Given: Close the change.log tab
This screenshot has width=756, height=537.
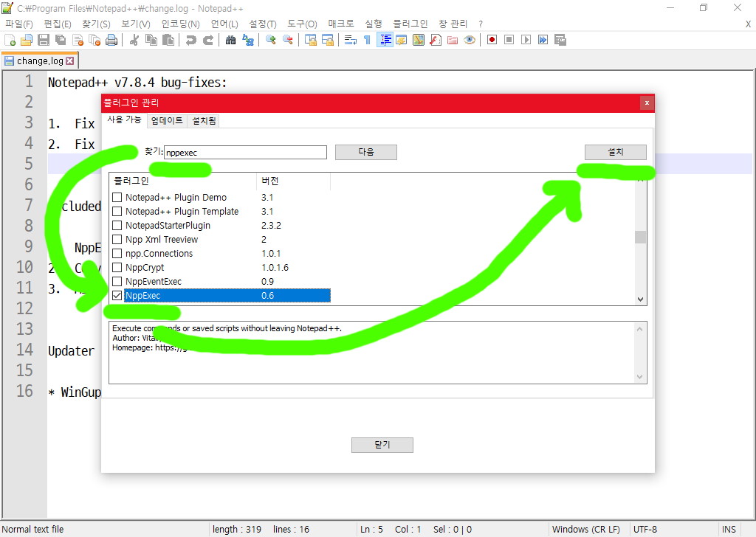Looking at the screenshot, I should (70, 60).
